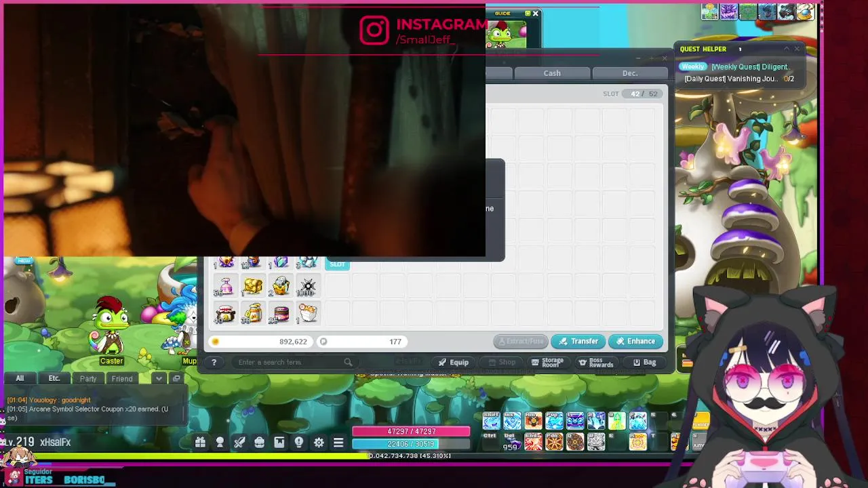Click the green arrow skill in hotbar

click(x=617, y=421)
